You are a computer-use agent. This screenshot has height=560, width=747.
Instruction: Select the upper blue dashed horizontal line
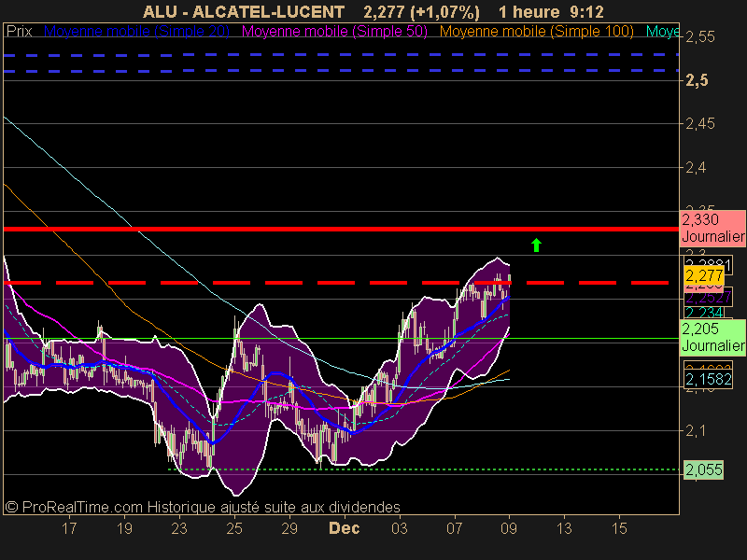tap(341, 55)
